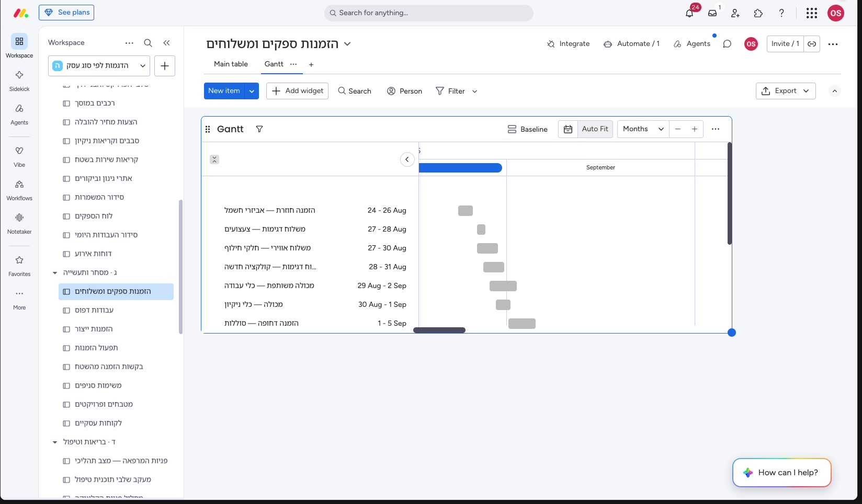Add a new board view tab
The width and height of the screenshot is (862, 504).
[311, 65]
